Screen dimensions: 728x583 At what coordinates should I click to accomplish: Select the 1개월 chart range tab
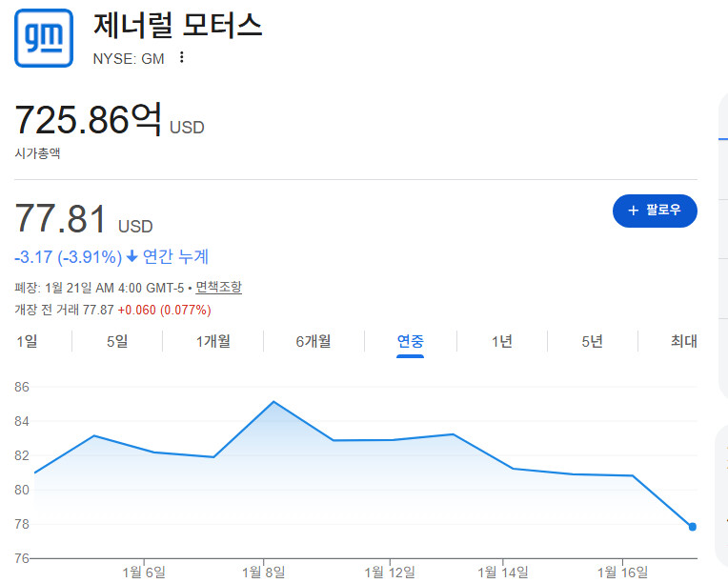click(213, 342)
